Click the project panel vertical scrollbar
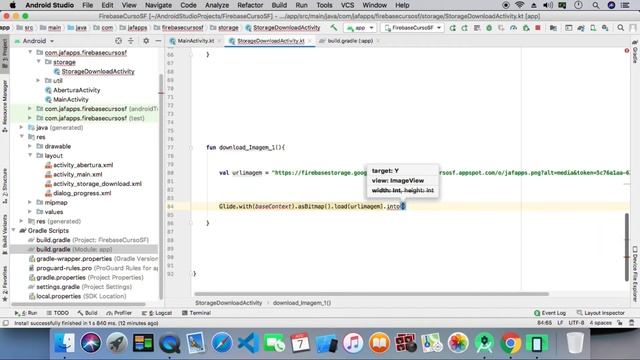The image size is (640, 360). [161, 186]
